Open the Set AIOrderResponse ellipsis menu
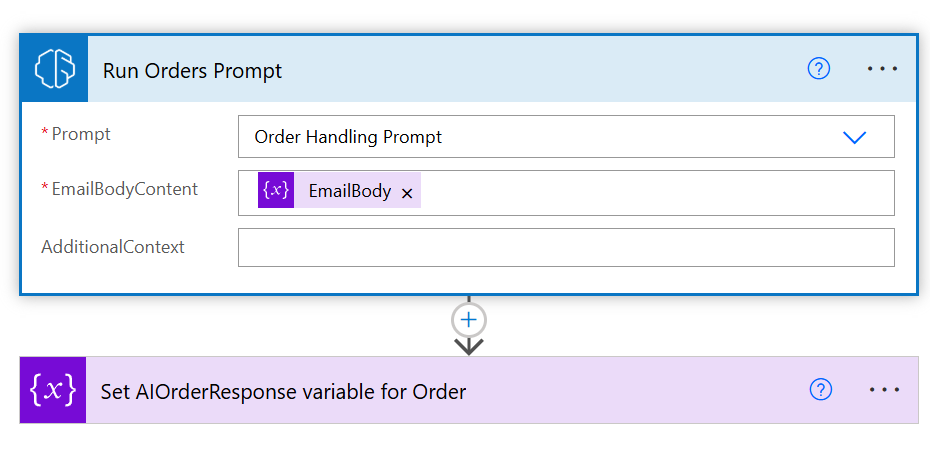The image size is (930, 472). (x=884, y=390)
